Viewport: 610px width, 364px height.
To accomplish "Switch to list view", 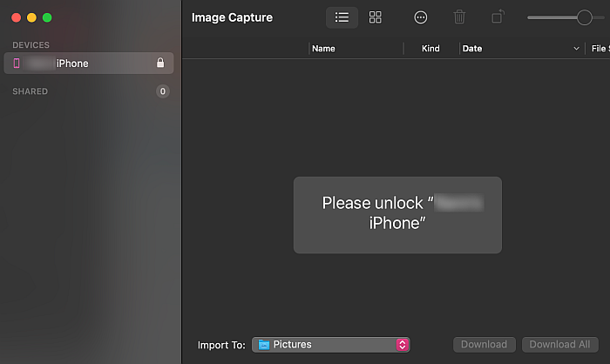I will coord(342,17).
